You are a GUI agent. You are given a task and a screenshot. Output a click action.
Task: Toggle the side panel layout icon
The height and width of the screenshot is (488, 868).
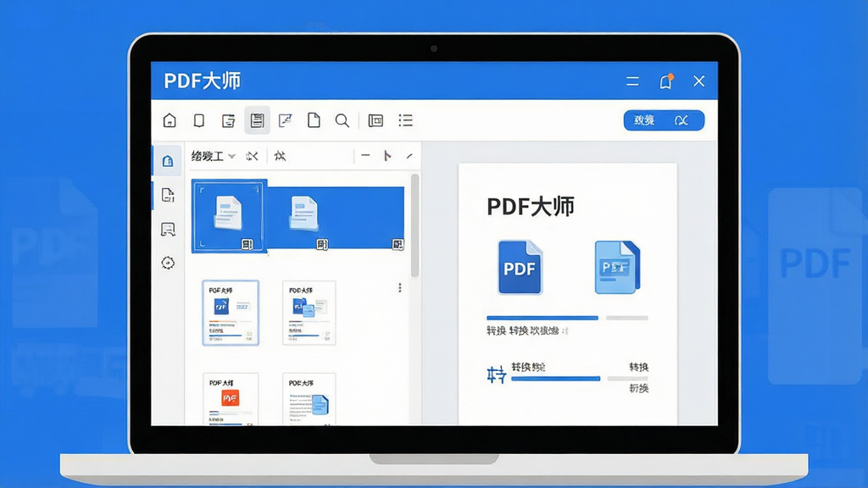click(x=376, y=120)
